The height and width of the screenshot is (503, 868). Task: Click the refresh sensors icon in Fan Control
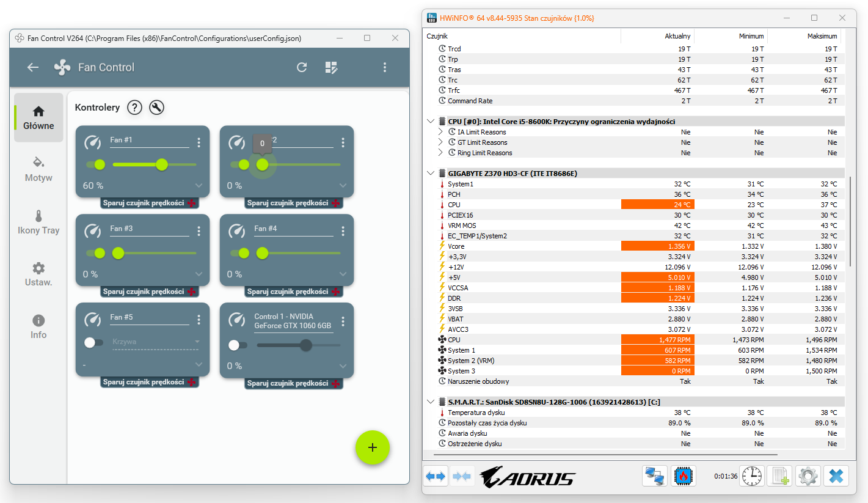tap(302, 67)
